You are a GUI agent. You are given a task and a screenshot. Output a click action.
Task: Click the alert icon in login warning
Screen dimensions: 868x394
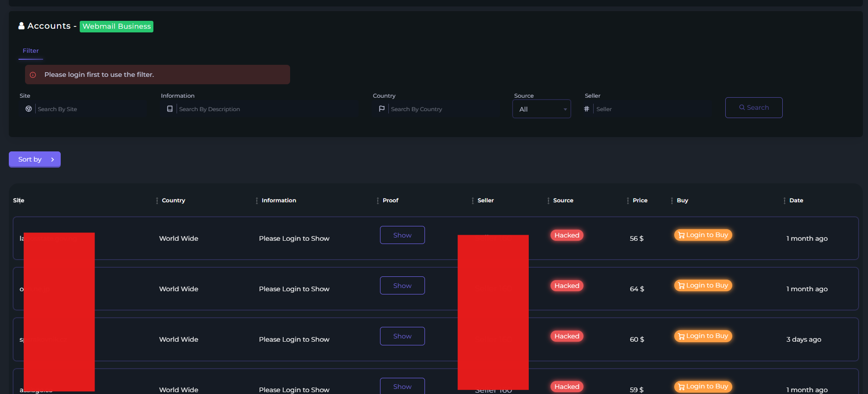[33, 75]
